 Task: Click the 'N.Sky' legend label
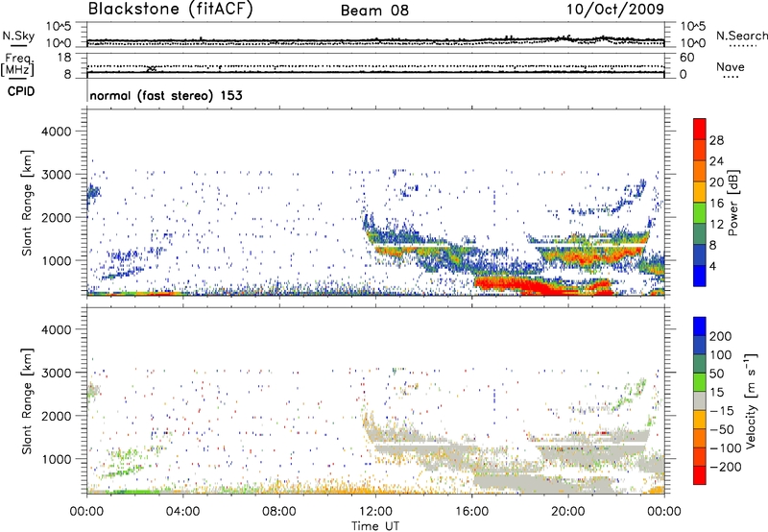(x=18, y=36)
